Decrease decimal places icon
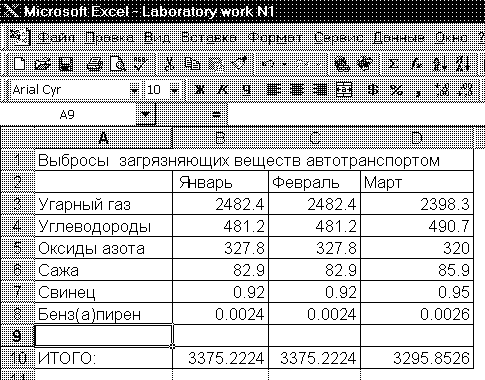This screenshot has width=485, height=380. (x=465, y=90)
